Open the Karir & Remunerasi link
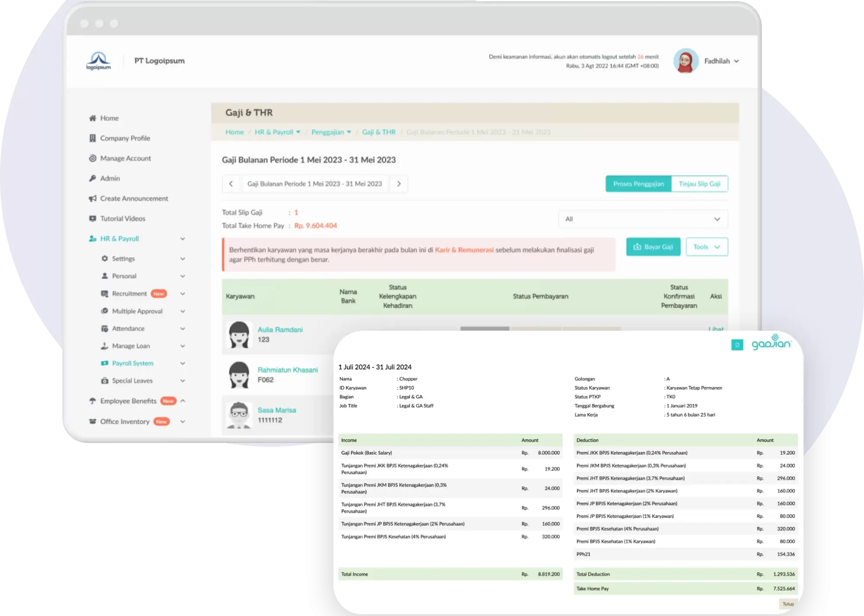 point(464,250)
